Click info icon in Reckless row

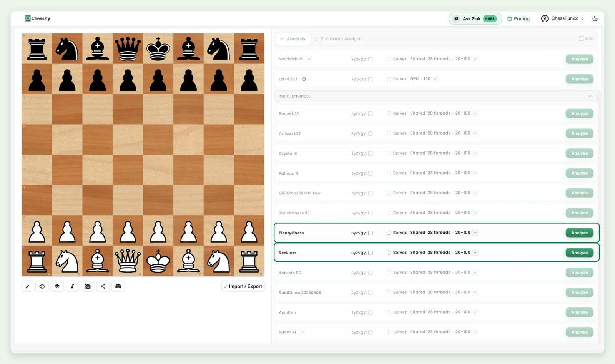pos(389,253)
